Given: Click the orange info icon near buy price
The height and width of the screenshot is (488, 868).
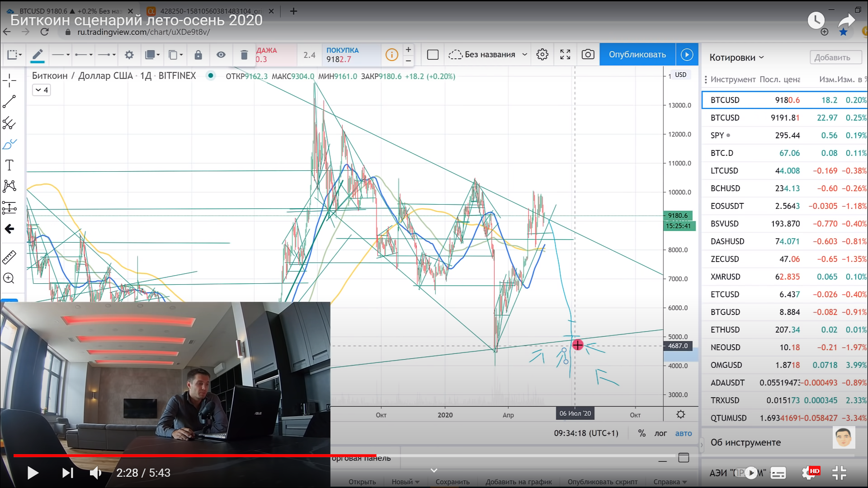Looking at the screenshot, I should (x=392, y=55).
